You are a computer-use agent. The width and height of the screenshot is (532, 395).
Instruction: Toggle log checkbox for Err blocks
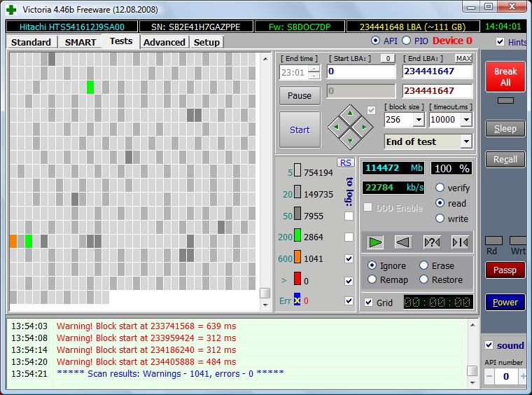[349, 300]
